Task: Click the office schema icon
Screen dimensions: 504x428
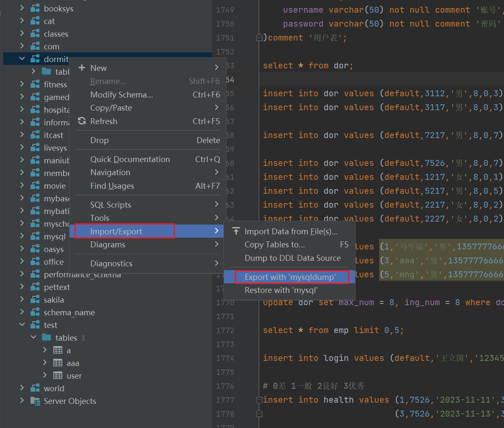Action: [x=35, y=262]
